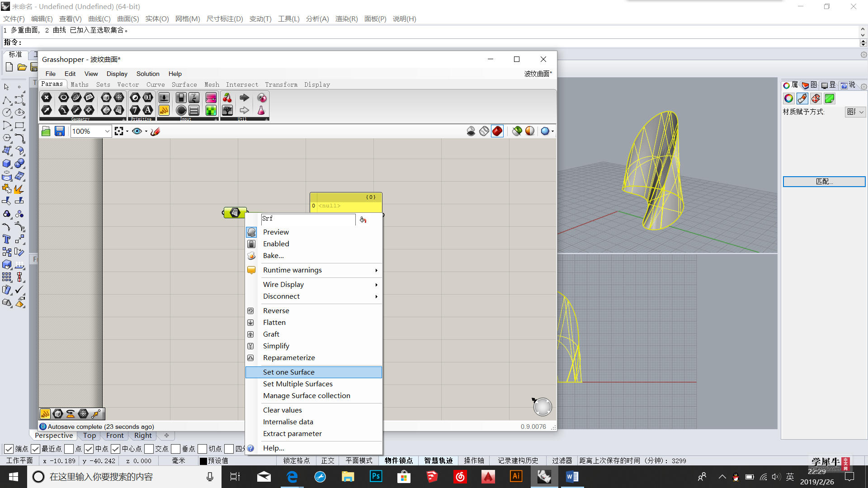
Task: Toggle 物件锁点 in Rhino status bar
Action: (x=399, y=460)
